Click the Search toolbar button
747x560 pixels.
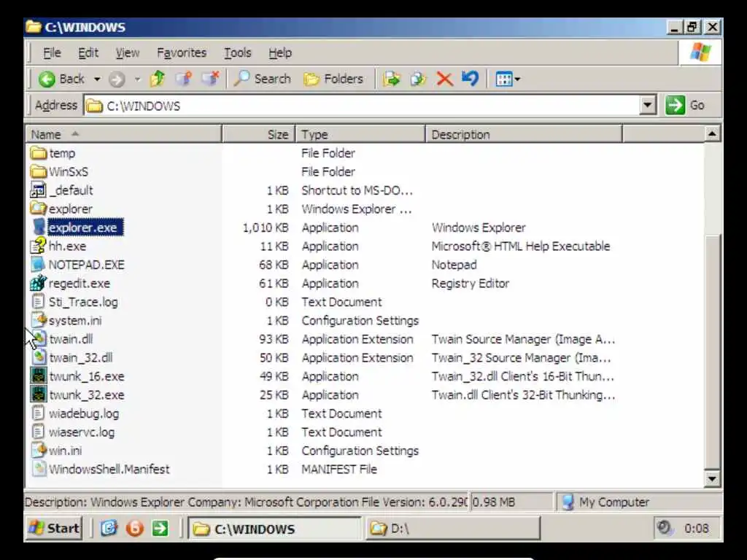point(263,79)
